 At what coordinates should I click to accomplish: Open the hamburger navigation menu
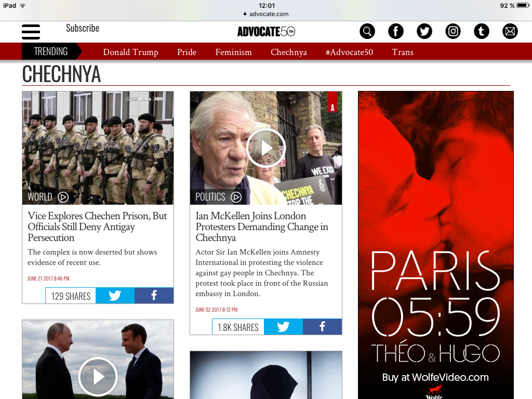(31, 32)
